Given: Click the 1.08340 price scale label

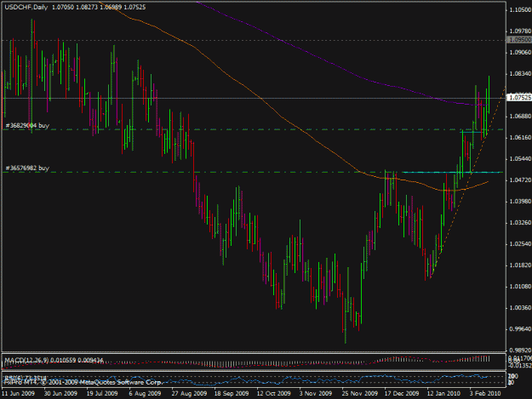Looking at the screenshot, I should [520, 73].
